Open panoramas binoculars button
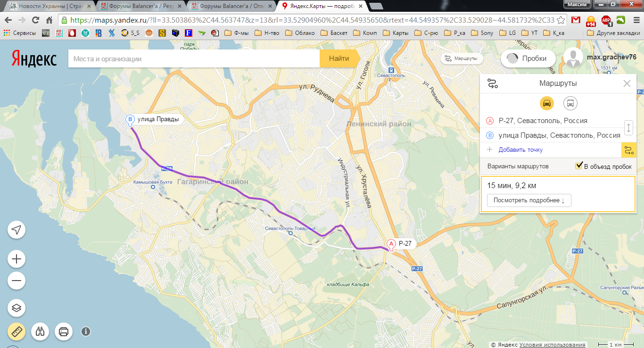 [x=40, y=331]
